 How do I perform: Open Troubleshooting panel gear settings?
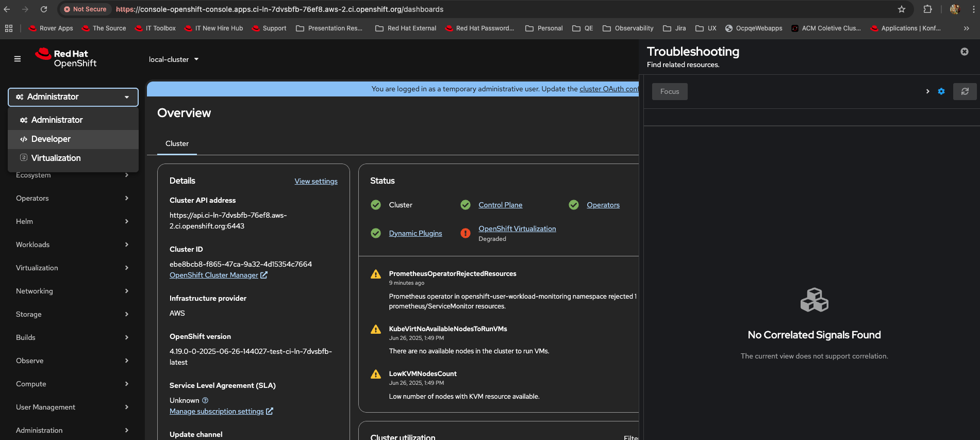click(x=941, y=91)
